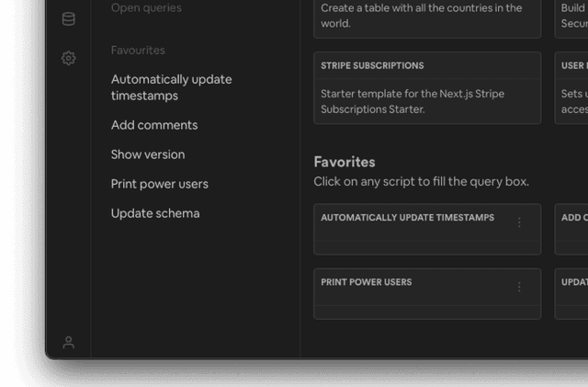588x387 pixels.
Task: Open three-dot menu on Print Power Users card
Action: tap(519, 287)
